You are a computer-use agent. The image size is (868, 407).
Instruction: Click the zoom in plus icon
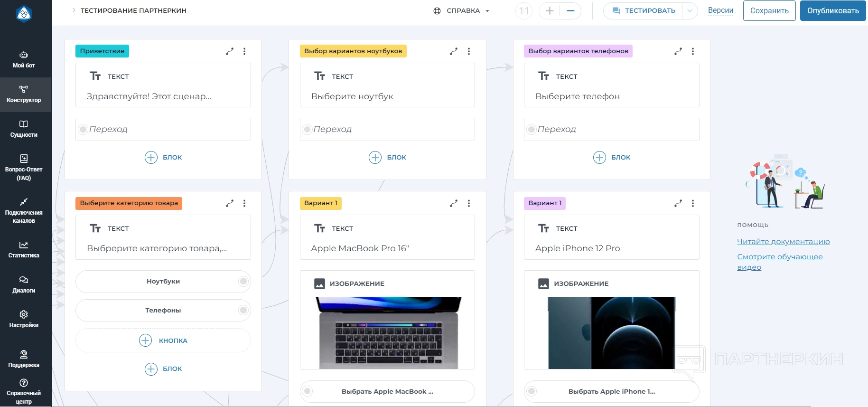pos(550,11)
